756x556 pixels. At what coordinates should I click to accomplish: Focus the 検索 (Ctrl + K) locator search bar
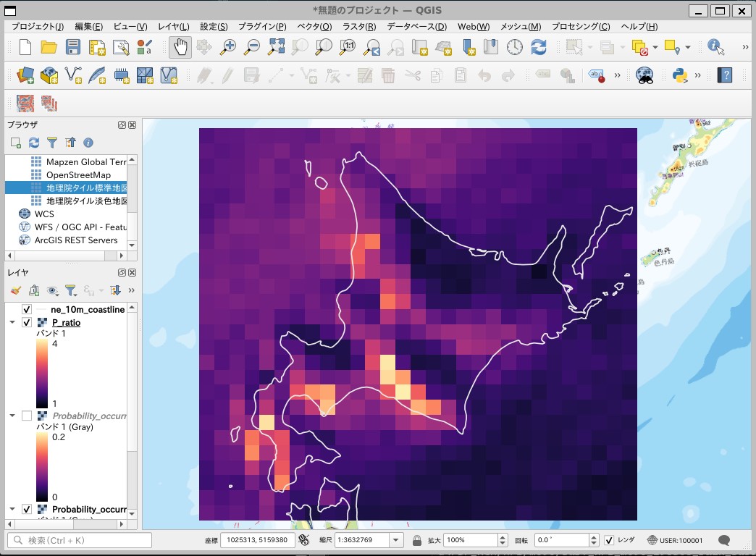80,540
